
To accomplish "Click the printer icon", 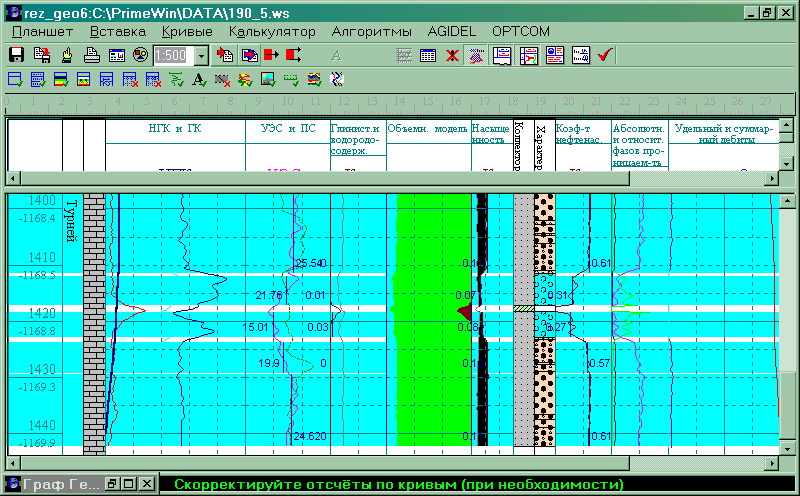I will 92,55.
